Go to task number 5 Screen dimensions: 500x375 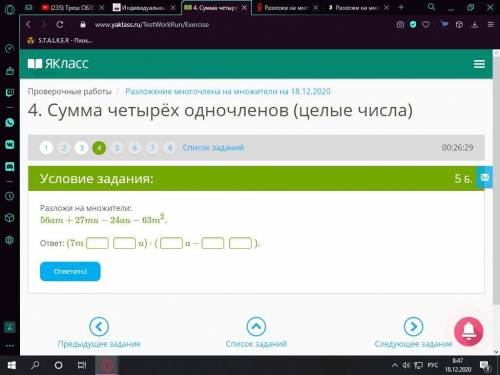(x=117, y=148)
